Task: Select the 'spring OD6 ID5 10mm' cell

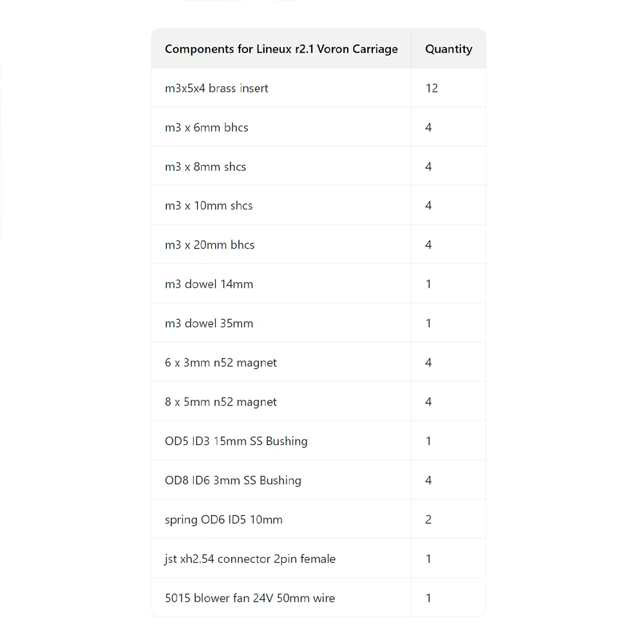Action: pos(223,520)
